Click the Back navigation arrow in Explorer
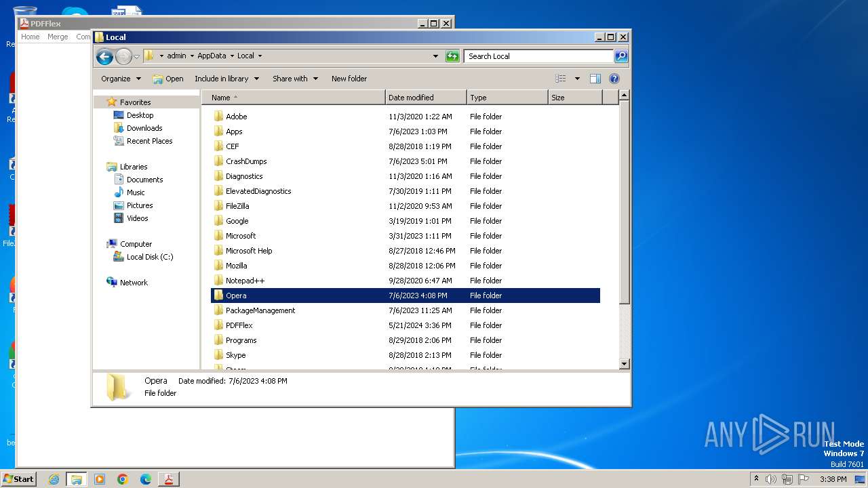The height and width of the screenshot is (488, 868). [x=104, y=56]
